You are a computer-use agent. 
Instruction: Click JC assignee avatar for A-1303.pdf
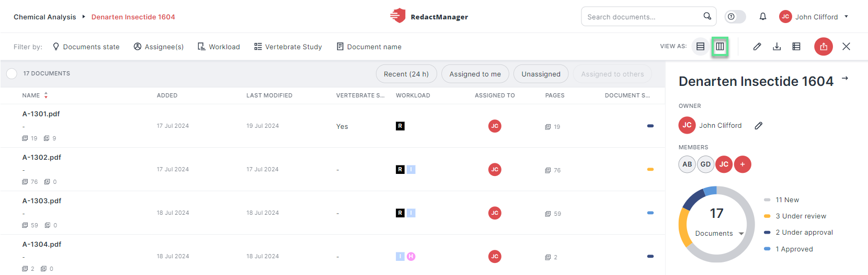tap(495, 213)
